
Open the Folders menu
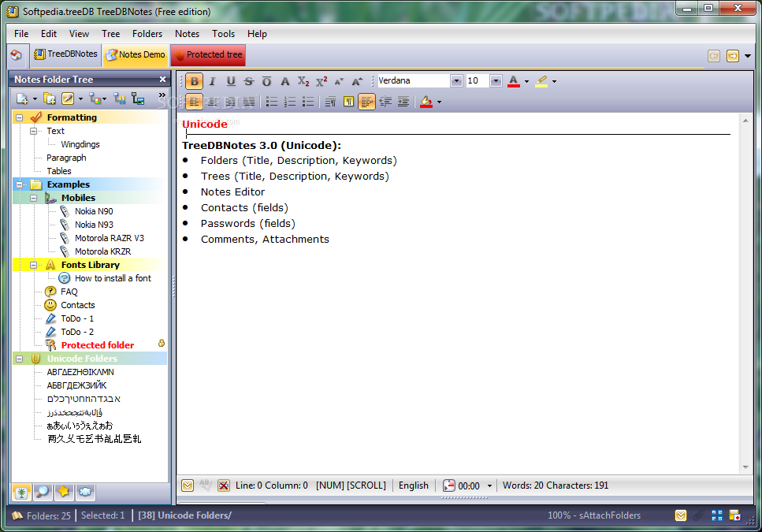147,34
